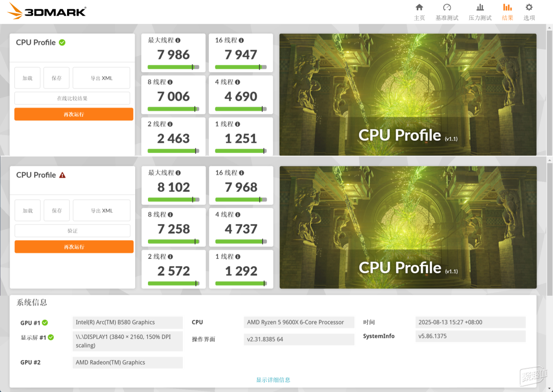Click 显示详细信息 show details link
The image size is (553, 392).
coord(273,380)
